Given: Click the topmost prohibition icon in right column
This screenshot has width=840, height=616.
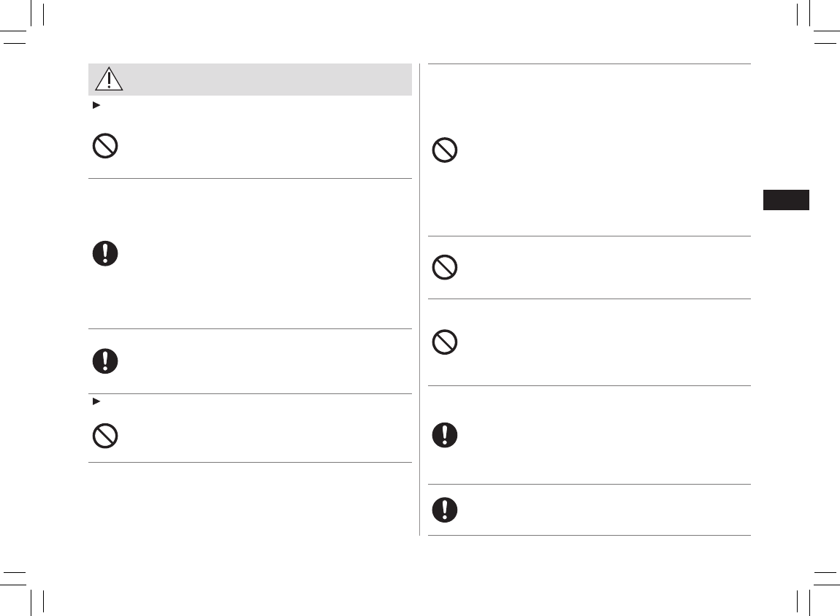Looking at the screenshot, I should click(x=445, y=150).
